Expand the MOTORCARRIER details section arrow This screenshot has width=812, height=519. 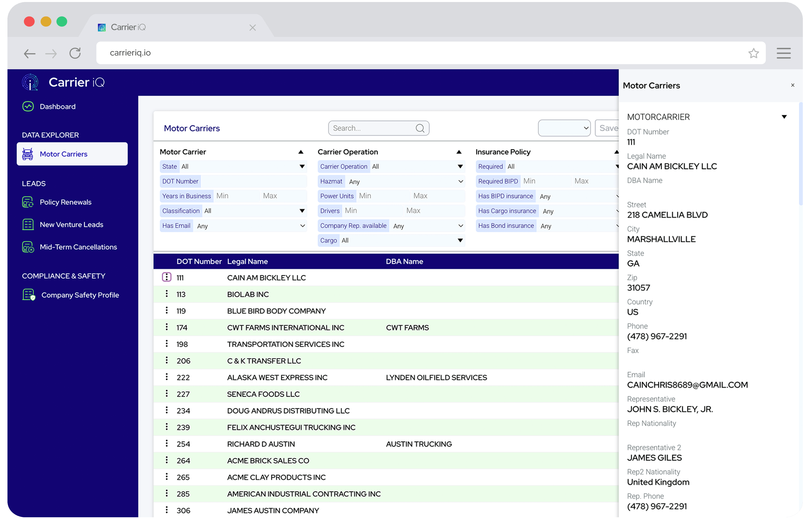(784, 117)
